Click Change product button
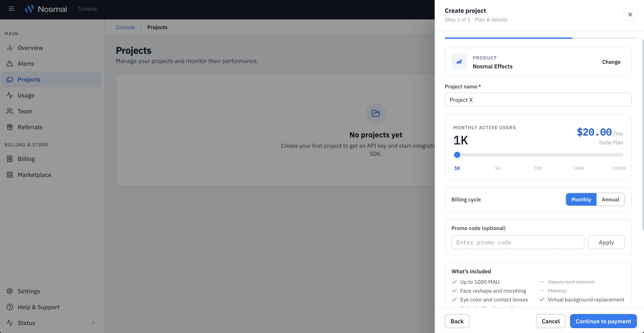 (x=611, y=62)
